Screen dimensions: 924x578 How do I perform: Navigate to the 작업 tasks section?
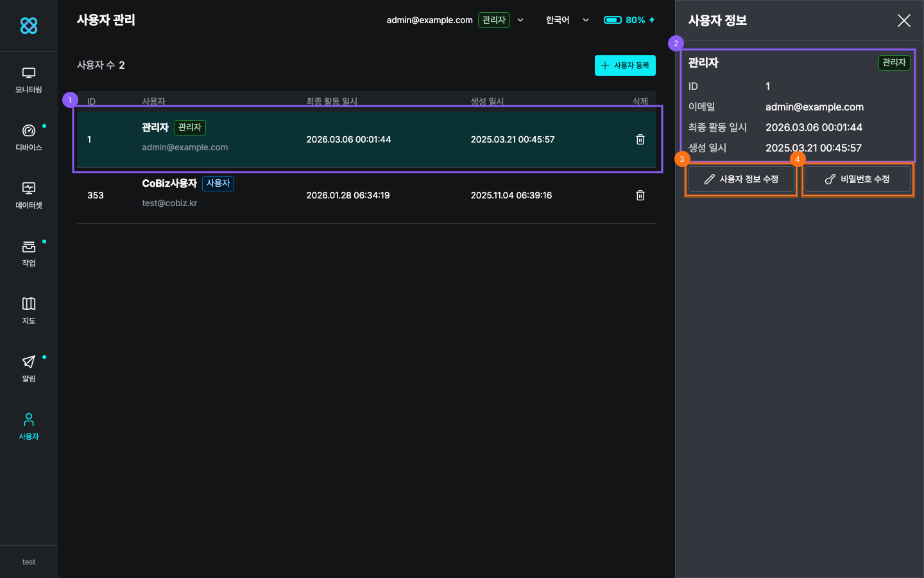(29, 254)
